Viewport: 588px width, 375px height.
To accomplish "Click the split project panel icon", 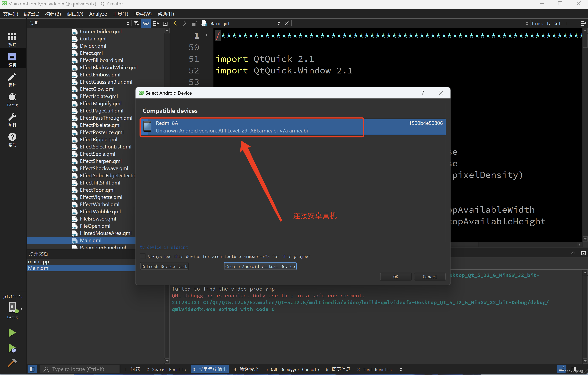I will tap(155, 23).
